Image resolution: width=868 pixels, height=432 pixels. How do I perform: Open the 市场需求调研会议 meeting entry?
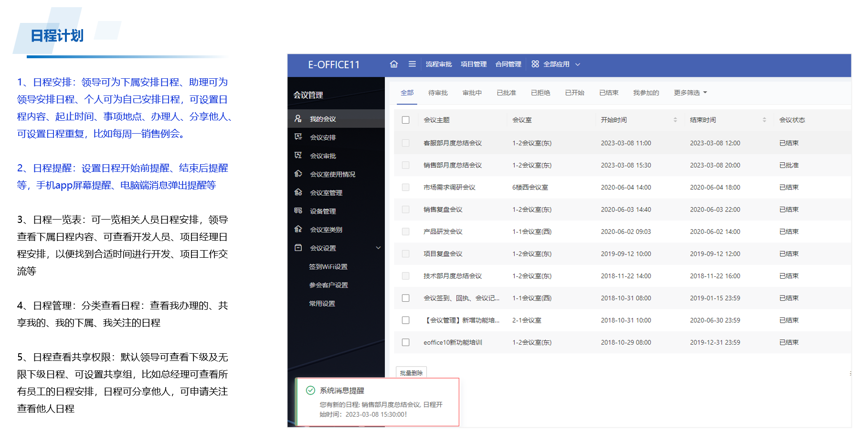click(449, 187)
